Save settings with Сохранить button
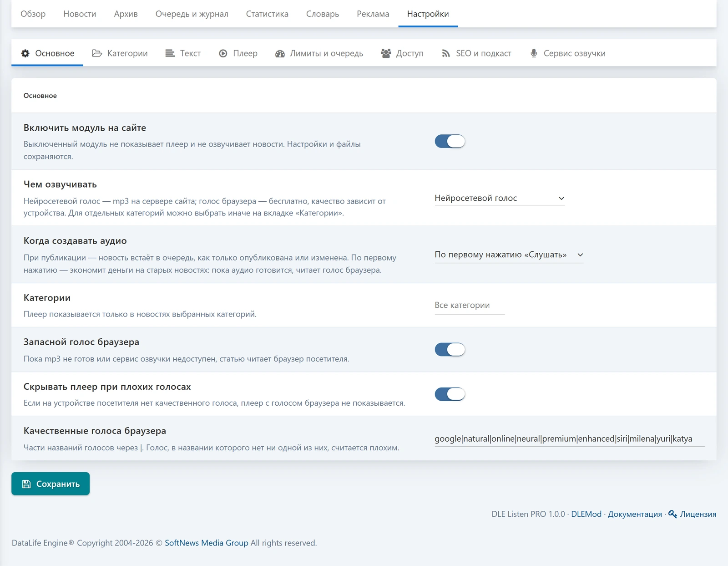728x566 pixels. [x=51, y=484]
